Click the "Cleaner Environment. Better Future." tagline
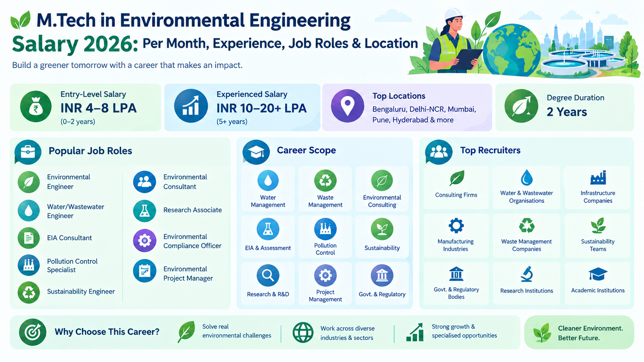This screenshot has width=644, height=362. tap(590, 333)
